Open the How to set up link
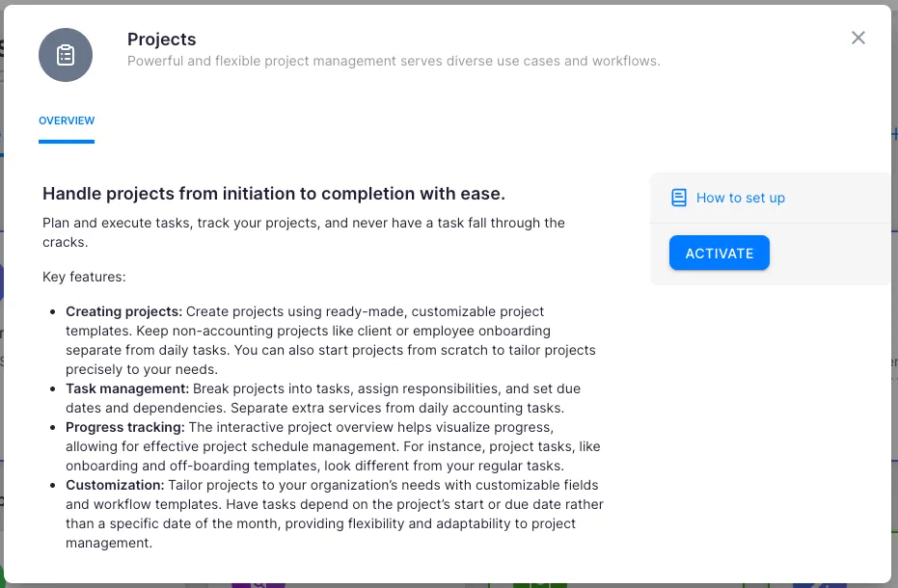 tap(740, 198)
